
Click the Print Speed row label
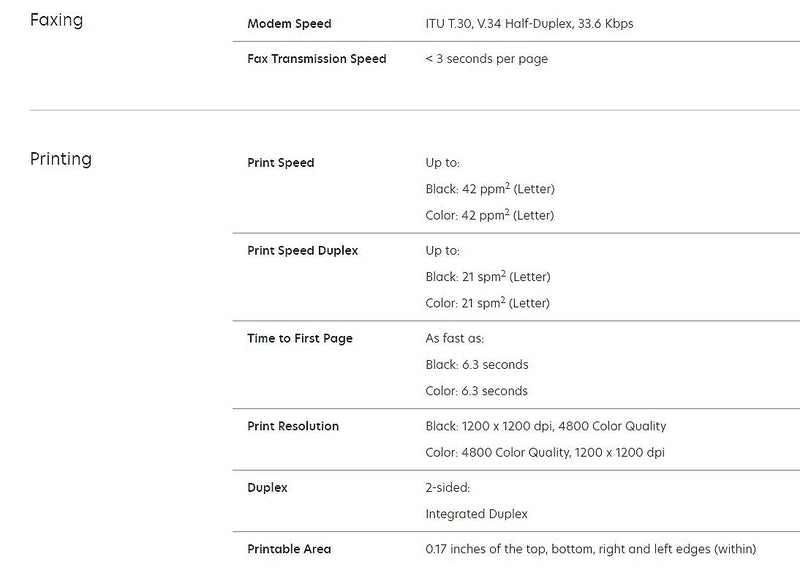(280, 163)
